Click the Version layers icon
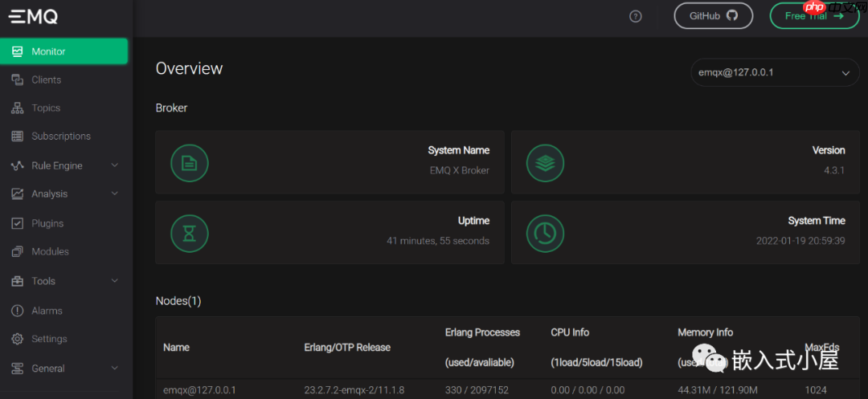This screenshot has width=868, height=399. (x=545, y=162)
